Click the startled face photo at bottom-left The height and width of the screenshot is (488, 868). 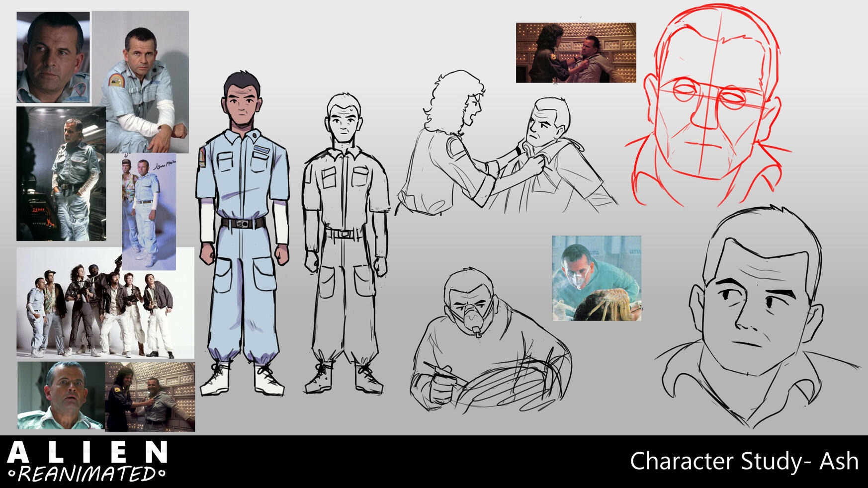pos(61,396)
